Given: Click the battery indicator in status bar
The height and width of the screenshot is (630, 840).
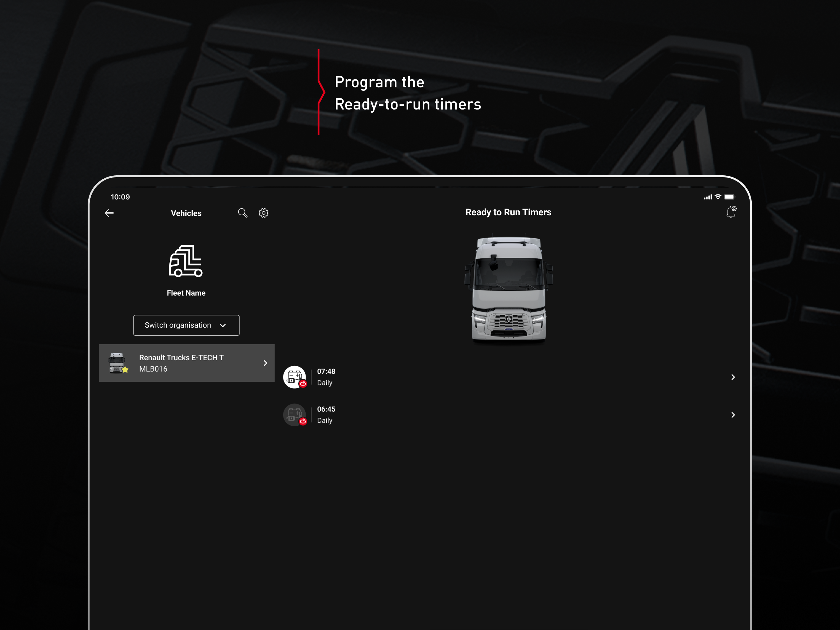Looking at the screenshot, I should (x=730, y=197).
